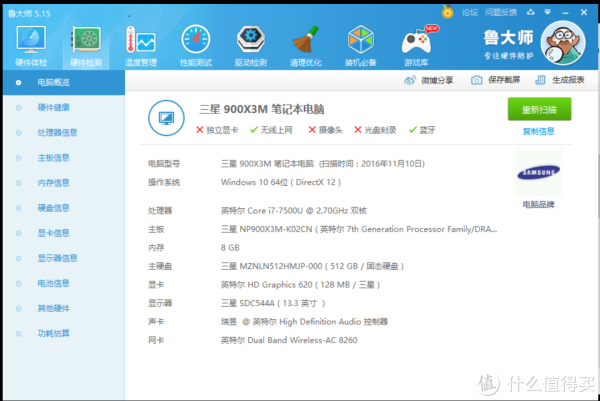Click the 独立显卡 status indicator
The width and height of the screenshot is (600, 401).
[x=217, y=130]
